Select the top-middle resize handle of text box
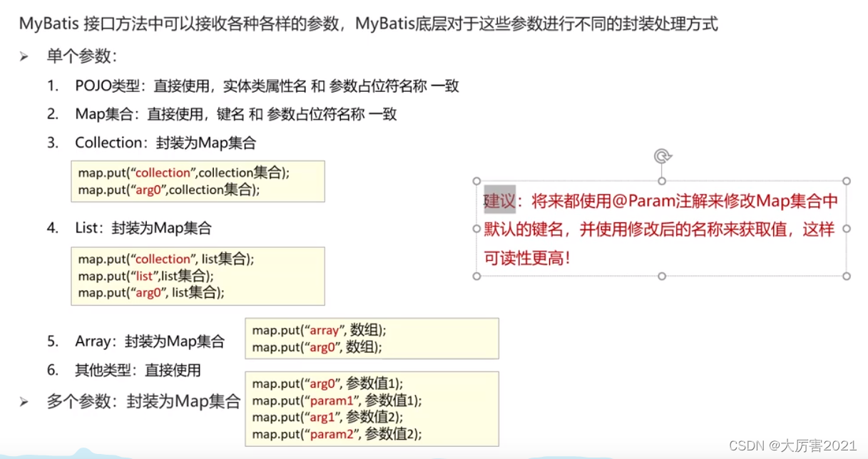868x459 pixels. 660,180
